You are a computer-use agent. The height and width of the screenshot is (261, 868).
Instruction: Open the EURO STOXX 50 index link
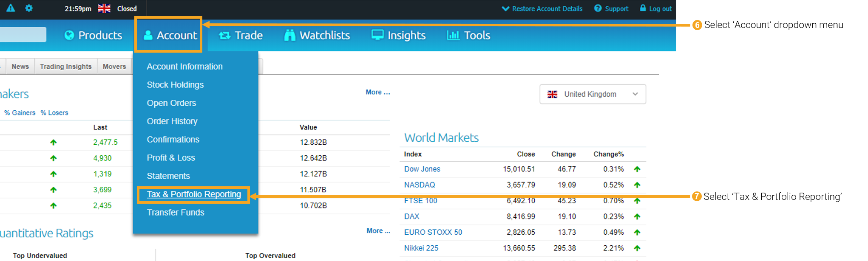pos(433,232)
